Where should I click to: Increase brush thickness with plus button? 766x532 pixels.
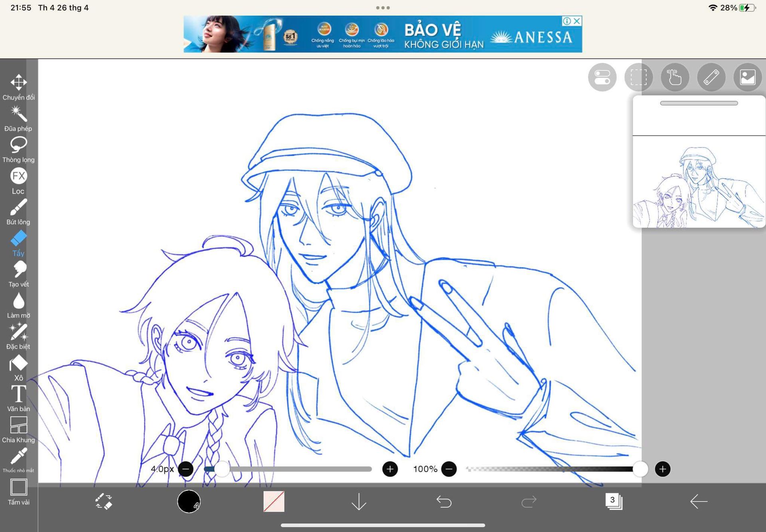tap(390, 469)
